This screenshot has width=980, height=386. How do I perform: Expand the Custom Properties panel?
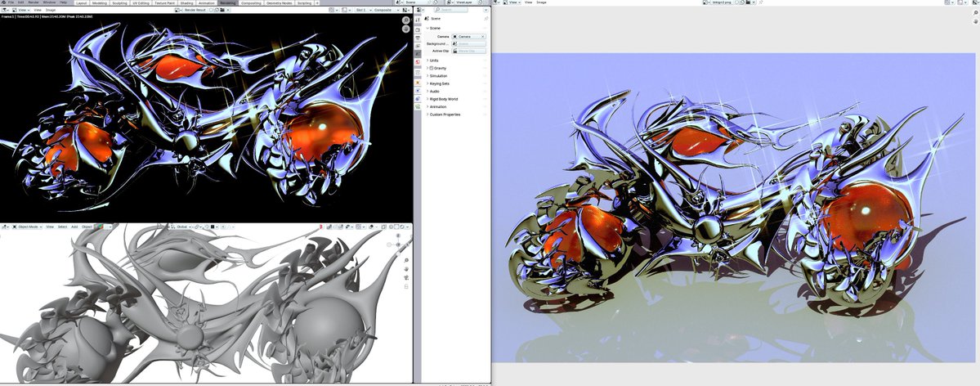coord(444,114)
